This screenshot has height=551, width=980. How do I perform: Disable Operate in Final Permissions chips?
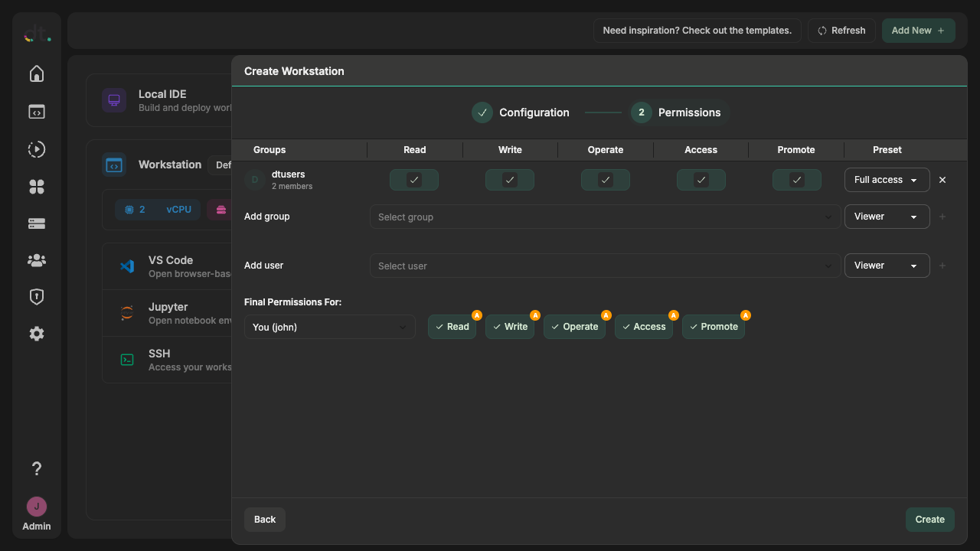[574, 327]
